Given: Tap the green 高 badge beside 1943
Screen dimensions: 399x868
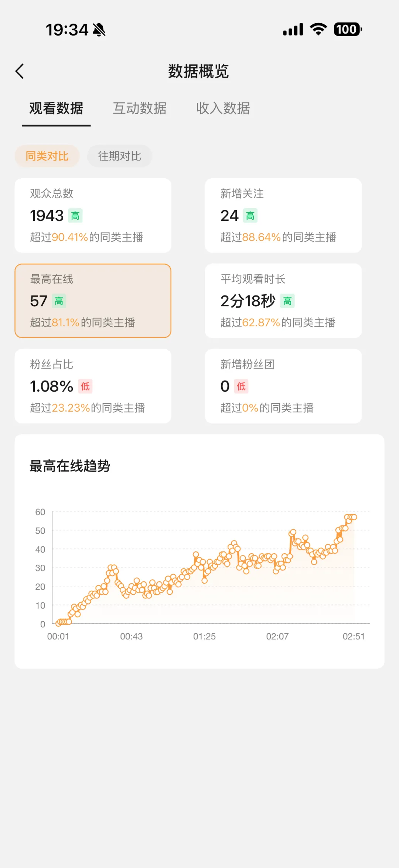Looking at the screenshot, I should tap(75, 216).
